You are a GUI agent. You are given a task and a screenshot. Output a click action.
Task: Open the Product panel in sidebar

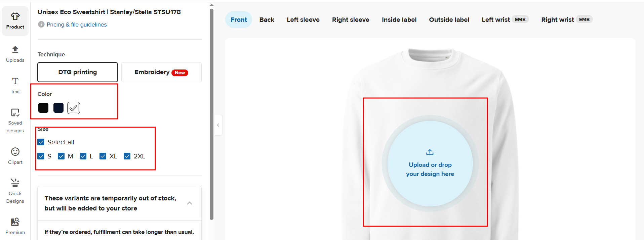coord(15,21)
